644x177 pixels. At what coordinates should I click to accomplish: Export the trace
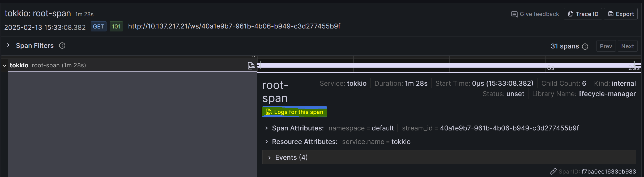[x=621, y=14]
